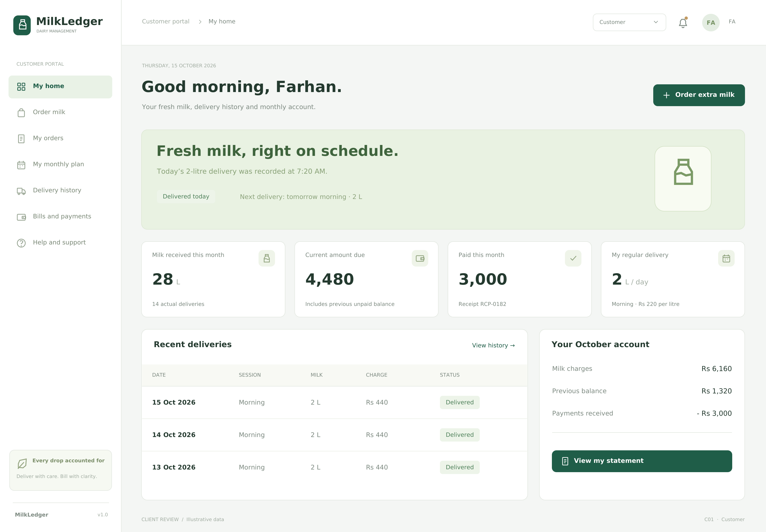
Task: Open the Delivery history page
Action: click(60, 191)
